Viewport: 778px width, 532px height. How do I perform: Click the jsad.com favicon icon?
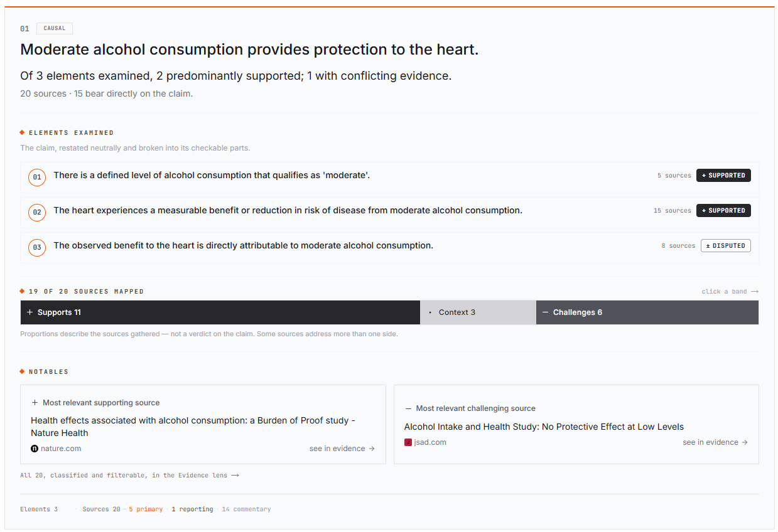[408, 442]
